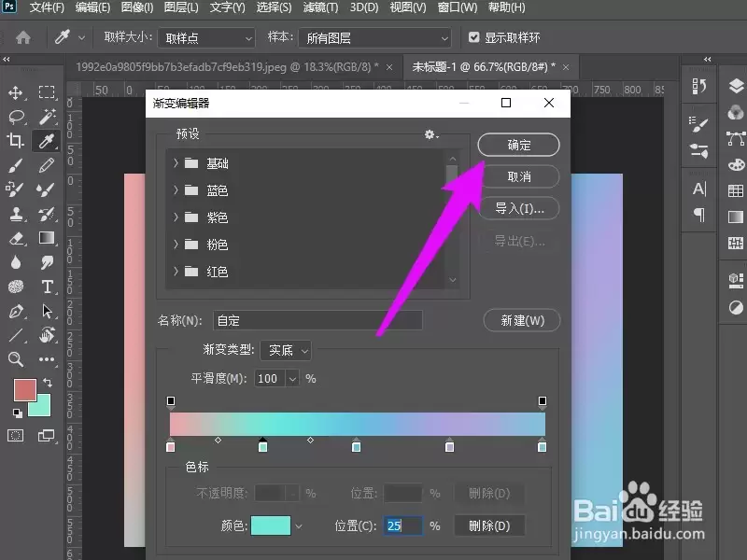The height and width of the screenshot is (560, 747).
Task: Select the Zoom magnifier tool
Action: [x=16, y=359]
